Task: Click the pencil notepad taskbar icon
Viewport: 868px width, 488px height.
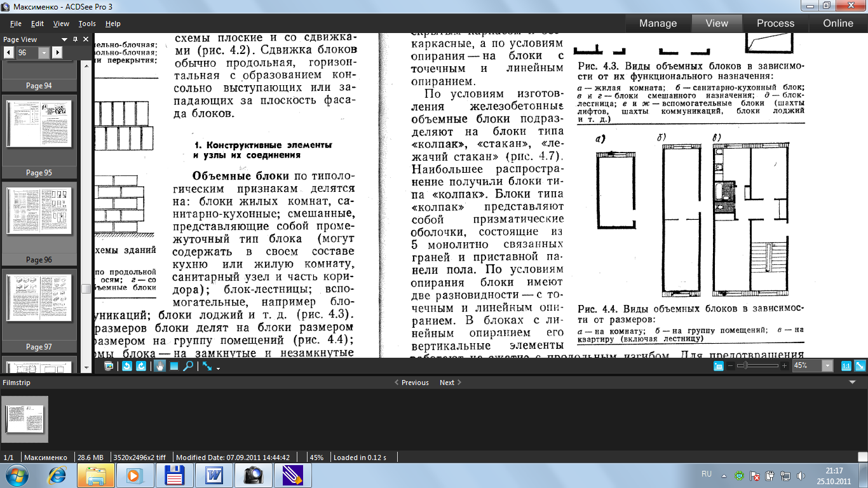Action: click(x=293, y=475)
